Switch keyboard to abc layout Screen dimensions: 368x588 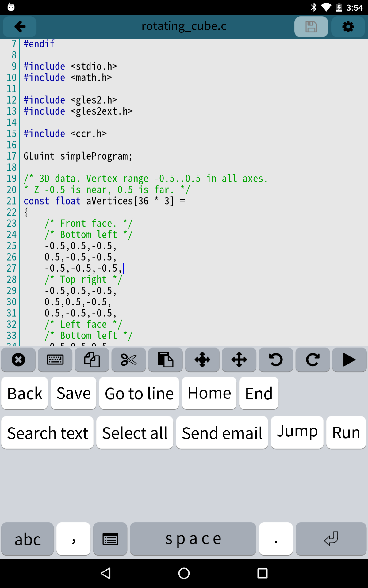click(28, 539)
